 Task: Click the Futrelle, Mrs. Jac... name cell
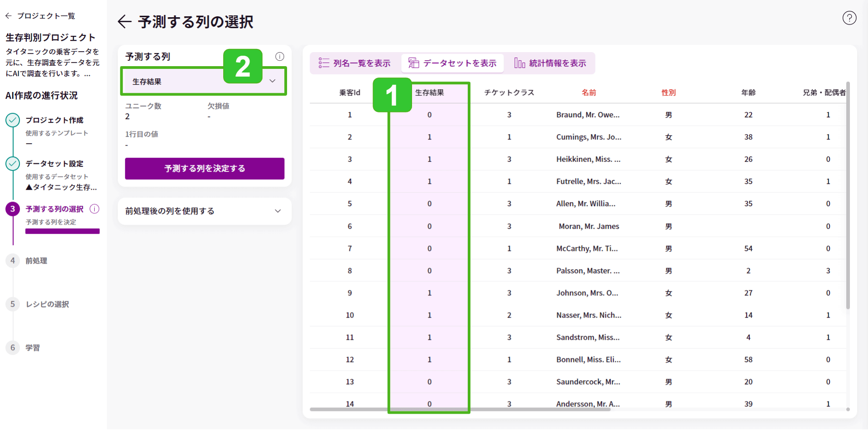(589, 181)
